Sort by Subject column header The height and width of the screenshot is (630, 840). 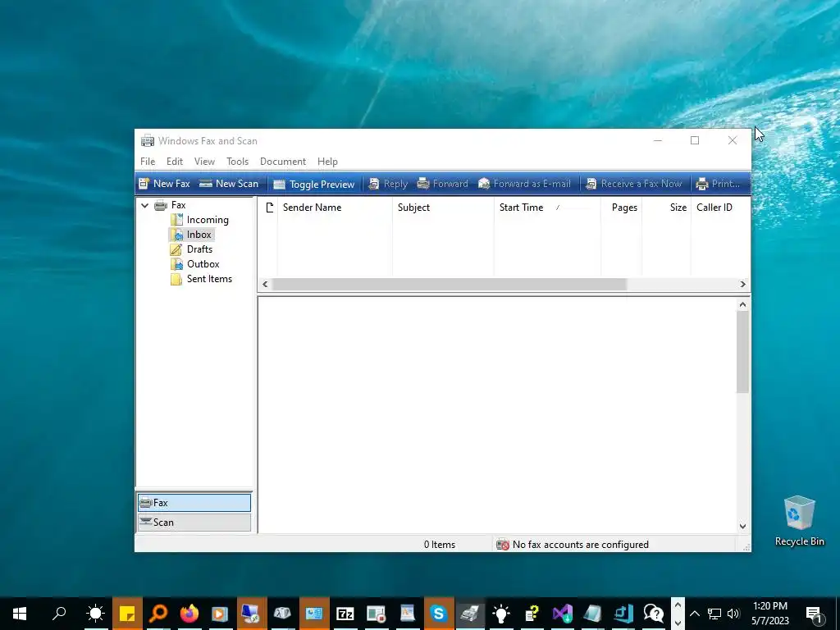(443, 208)
